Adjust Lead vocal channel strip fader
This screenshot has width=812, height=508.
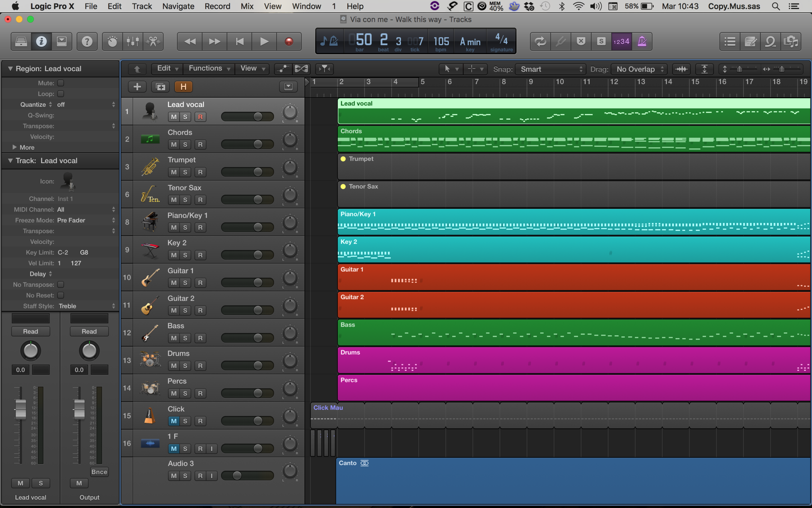(x=21, y=409)
